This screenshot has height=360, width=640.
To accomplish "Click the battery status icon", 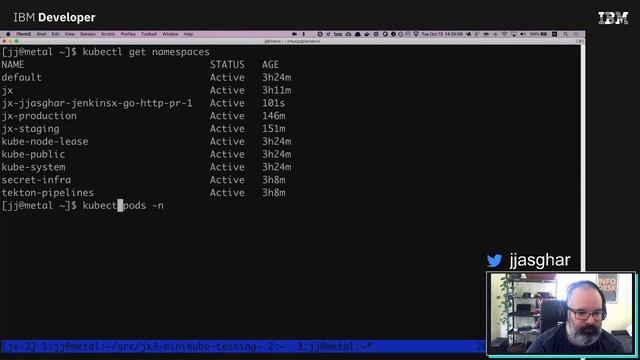I will click(544, 34).
